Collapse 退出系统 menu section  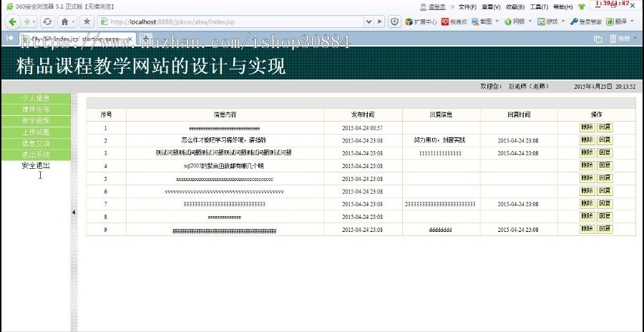click(36, 155)
